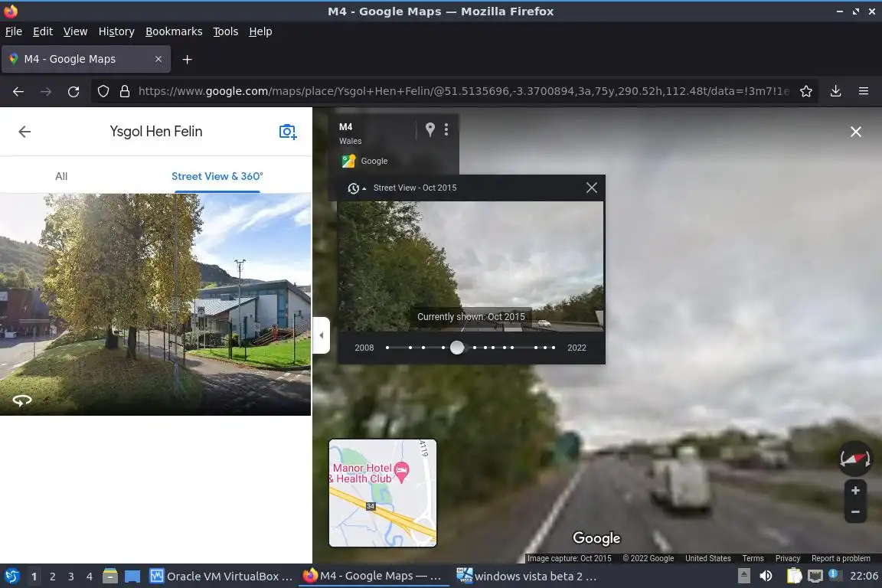Click the Google logo in Street View
The width and height of the screenshot is (882, 588).
tap(596, 538)
